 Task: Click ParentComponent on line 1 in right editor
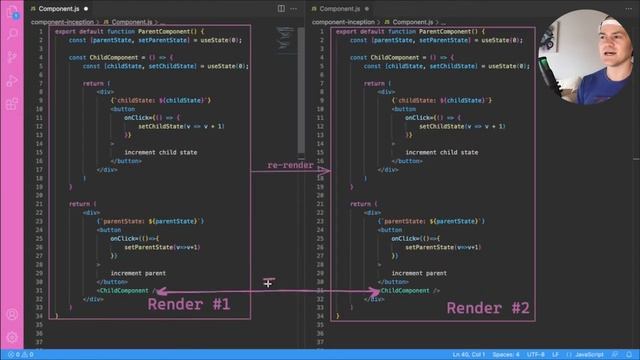point(445,31)
